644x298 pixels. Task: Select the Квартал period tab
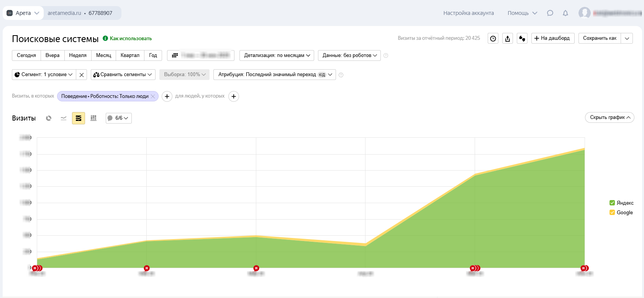pyautogui.click(x=130, y=55)
